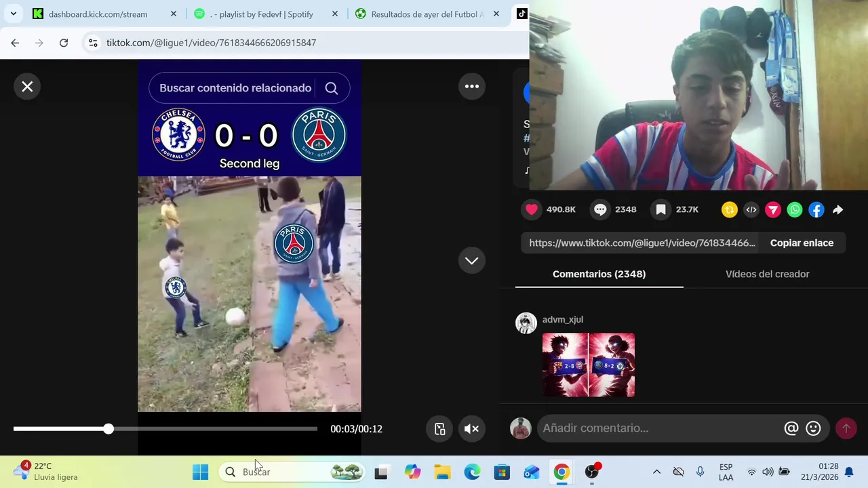Open comments via speech bubble icon
Viewport: 868px width, 488px height.
coord(600,209)
